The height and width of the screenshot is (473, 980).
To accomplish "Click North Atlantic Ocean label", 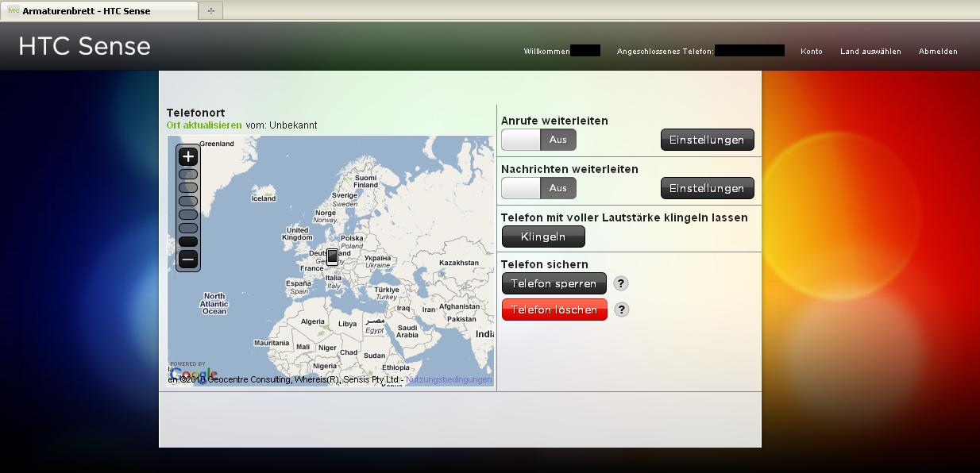I will coord(214,304).
